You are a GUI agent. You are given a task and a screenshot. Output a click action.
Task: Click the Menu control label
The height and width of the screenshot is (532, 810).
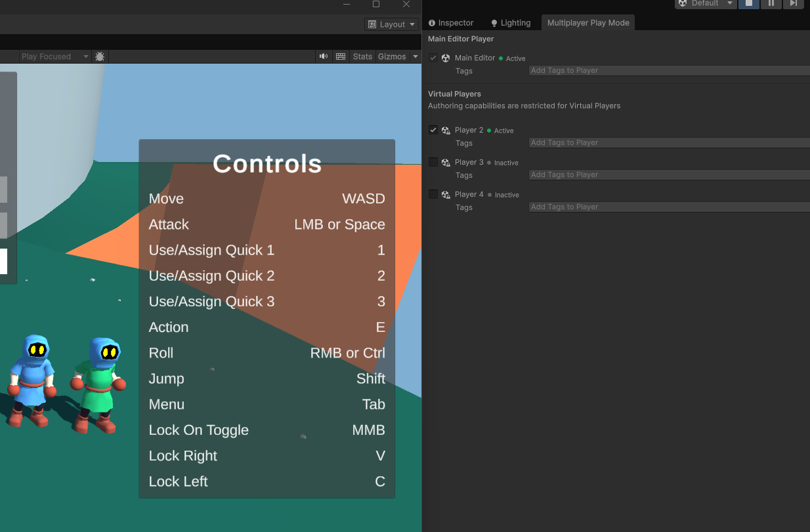167,404
